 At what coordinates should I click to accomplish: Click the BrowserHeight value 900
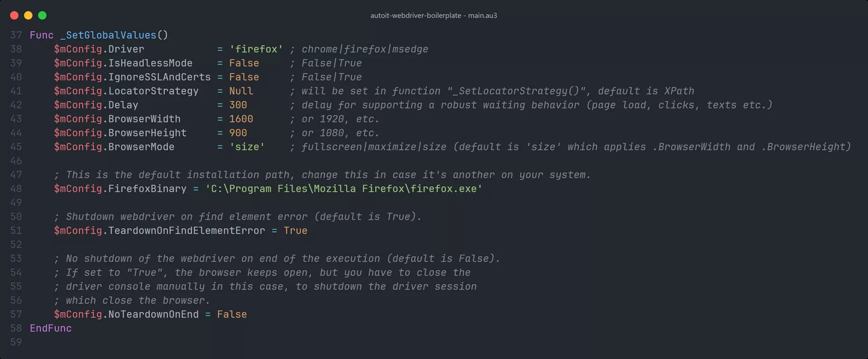pyautogui.click(x=238, y=133)
